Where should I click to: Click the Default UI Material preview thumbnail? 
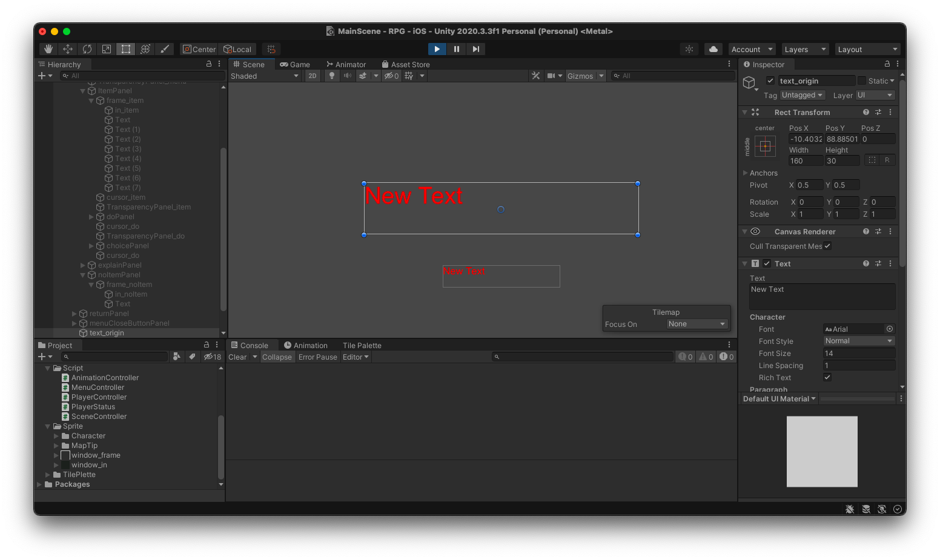tap(822, 451)
